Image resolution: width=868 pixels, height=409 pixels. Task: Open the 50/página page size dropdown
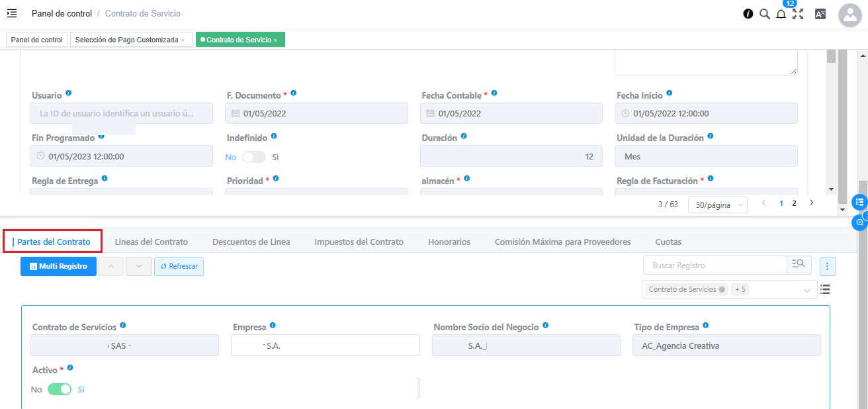[x=717, y=205]
